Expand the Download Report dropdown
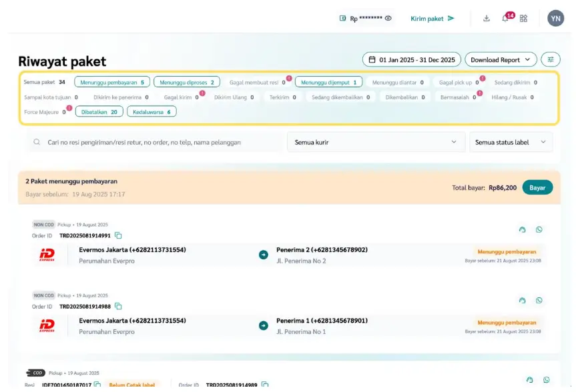 tap(501, 59)
